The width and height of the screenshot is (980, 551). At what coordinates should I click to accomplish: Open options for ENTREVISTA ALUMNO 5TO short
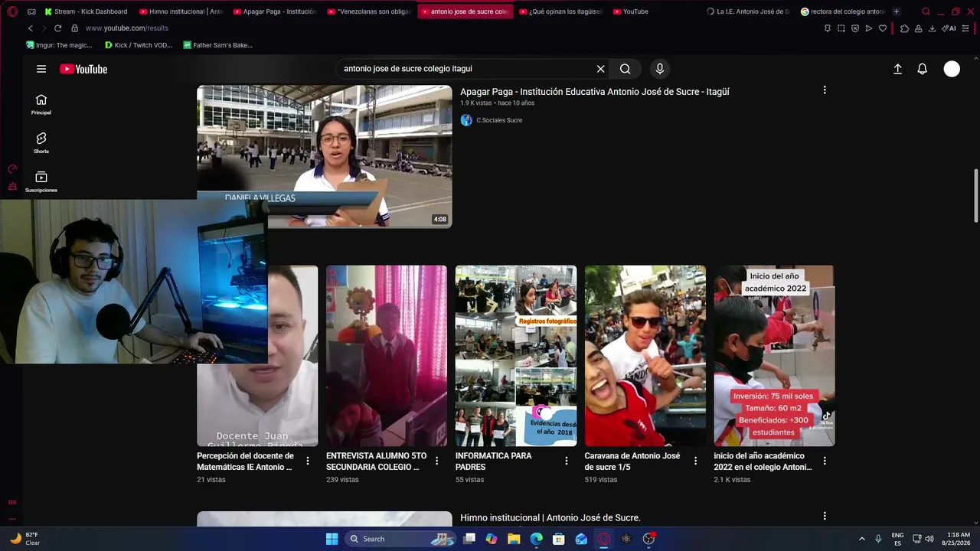(437, 461)
